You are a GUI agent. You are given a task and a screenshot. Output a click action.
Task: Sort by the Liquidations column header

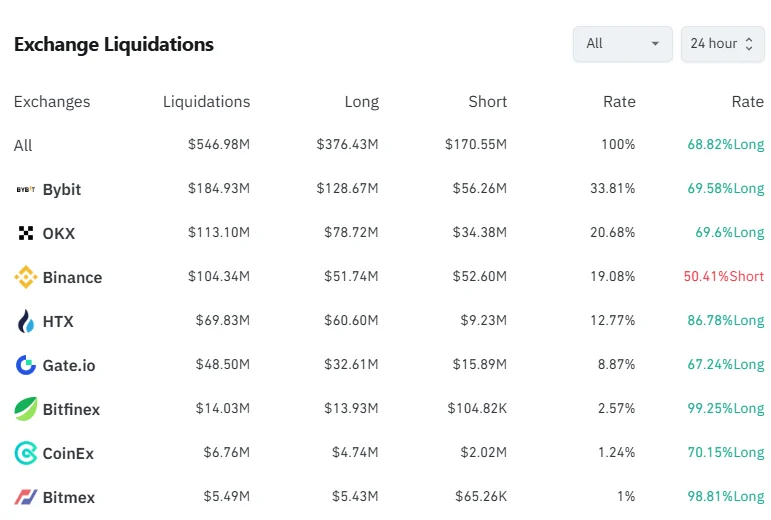click(206, 102)
